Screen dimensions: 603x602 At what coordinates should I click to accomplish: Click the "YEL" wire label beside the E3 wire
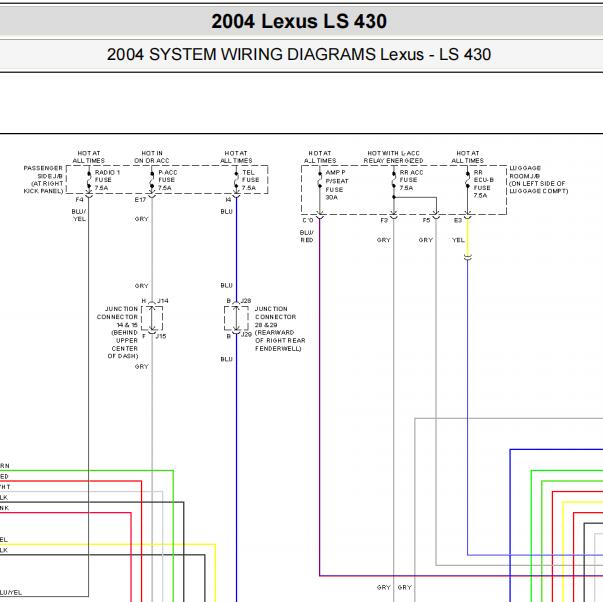pos(458,240)
